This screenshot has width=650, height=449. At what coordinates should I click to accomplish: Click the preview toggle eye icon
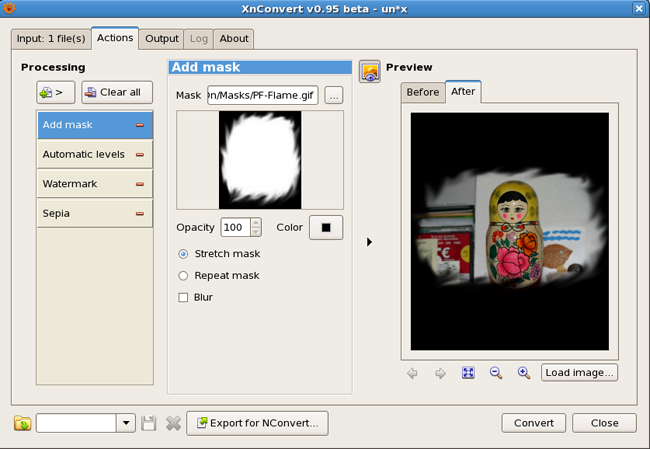pos(370,72)
